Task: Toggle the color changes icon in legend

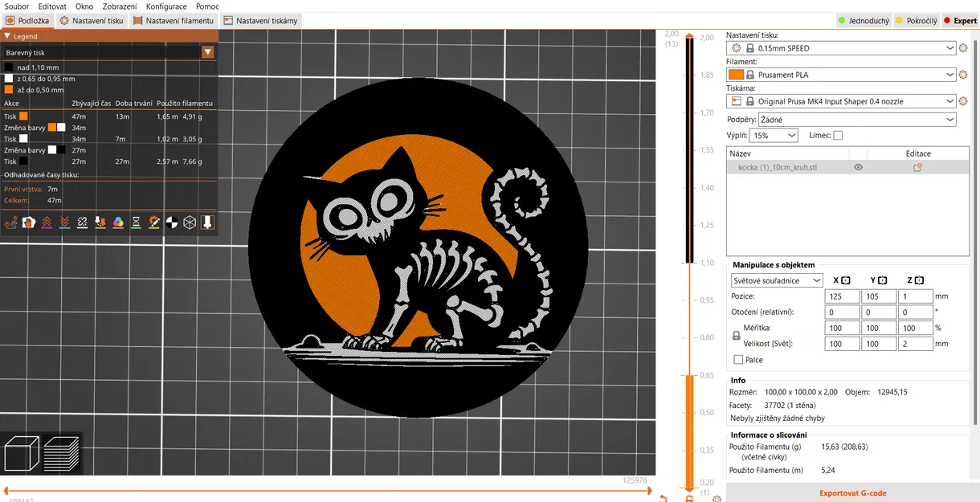Action: pyautogui.click(x=118, y=222)
